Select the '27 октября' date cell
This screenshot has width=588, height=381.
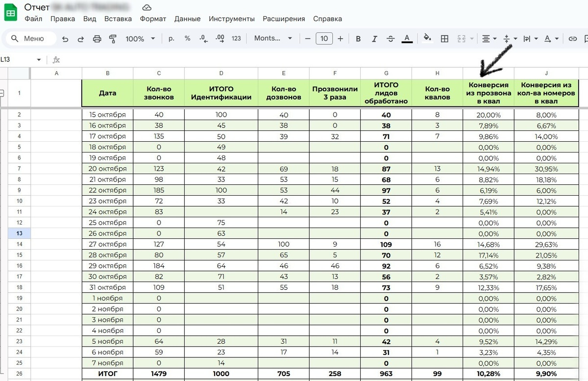(107, 244)
